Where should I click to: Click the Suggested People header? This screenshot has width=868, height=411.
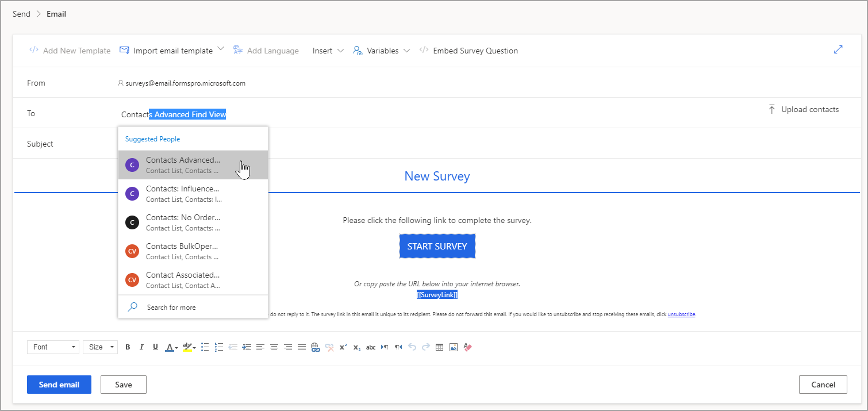coord(152,139)
